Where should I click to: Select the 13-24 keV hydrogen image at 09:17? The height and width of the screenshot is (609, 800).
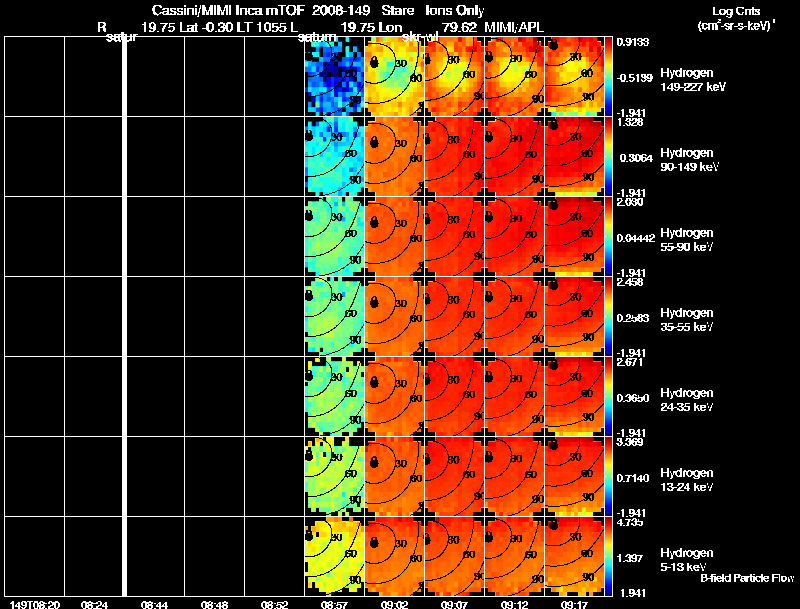[574, 476]
